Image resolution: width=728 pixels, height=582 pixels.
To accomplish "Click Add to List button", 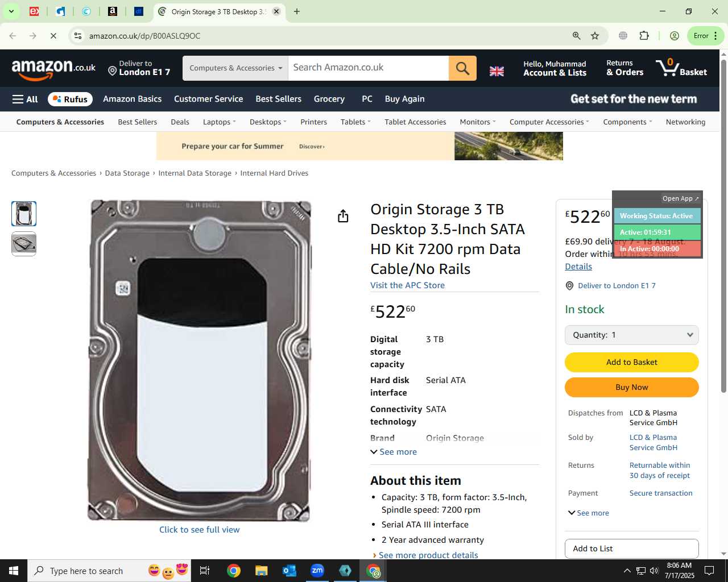I will [x=631, y=548].
